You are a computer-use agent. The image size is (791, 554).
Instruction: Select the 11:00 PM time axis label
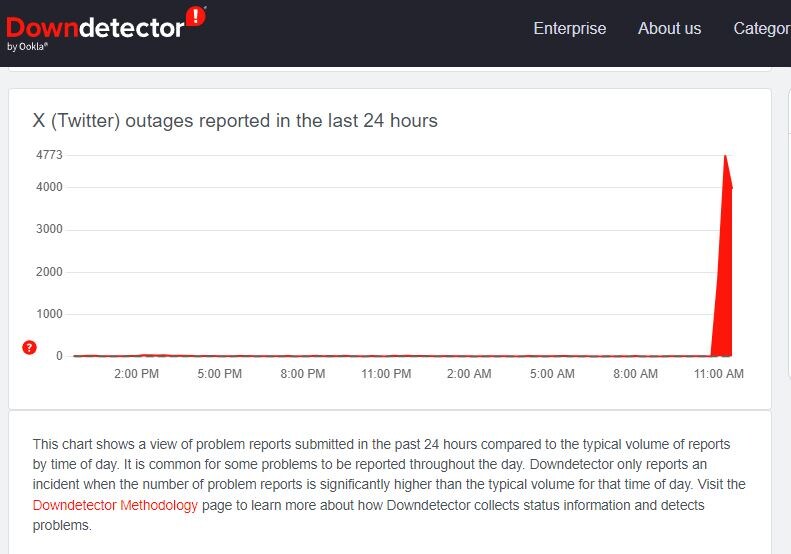[x=386, y=374]
